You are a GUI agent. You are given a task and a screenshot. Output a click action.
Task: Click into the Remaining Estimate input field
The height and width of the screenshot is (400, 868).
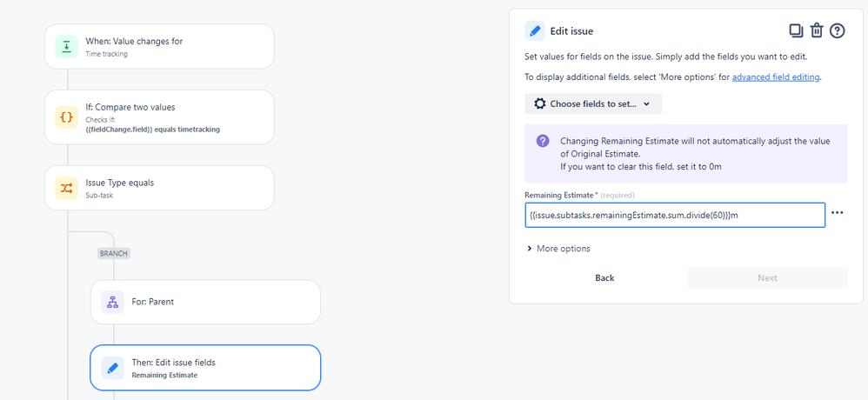click(675, 215)
